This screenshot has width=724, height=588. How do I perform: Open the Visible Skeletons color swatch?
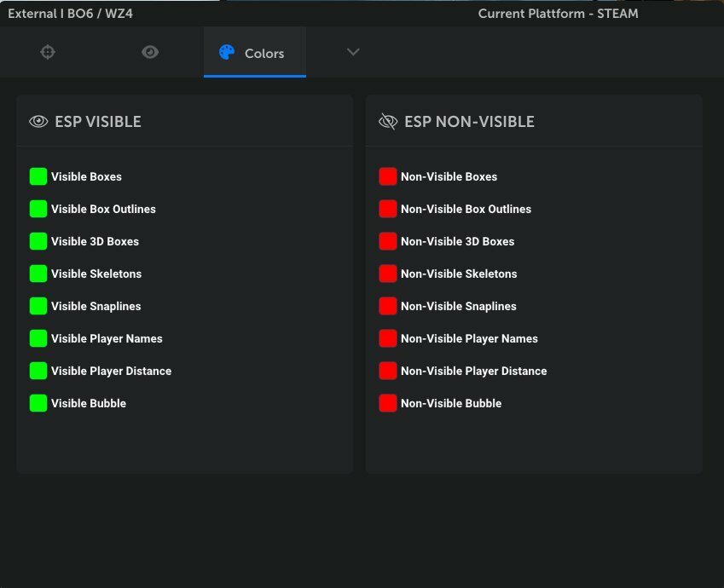pos(38,274)
